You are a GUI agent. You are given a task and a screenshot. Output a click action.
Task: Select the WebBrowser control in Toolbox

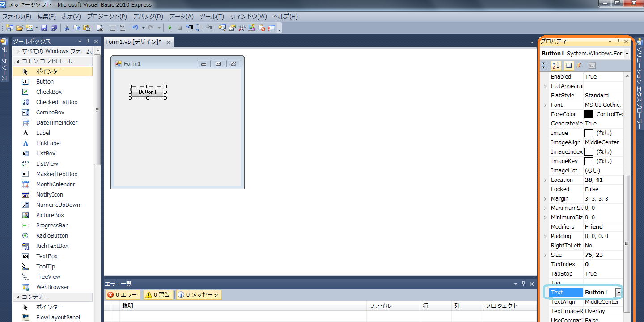[53, 287]
